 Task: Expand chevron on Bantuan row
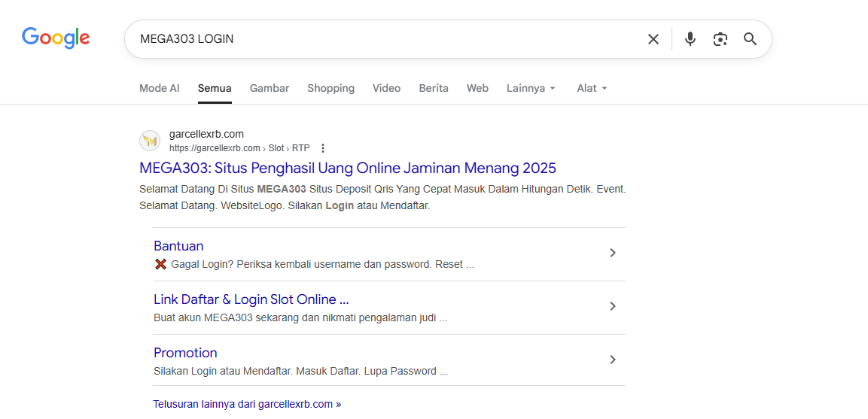point(612,253)
